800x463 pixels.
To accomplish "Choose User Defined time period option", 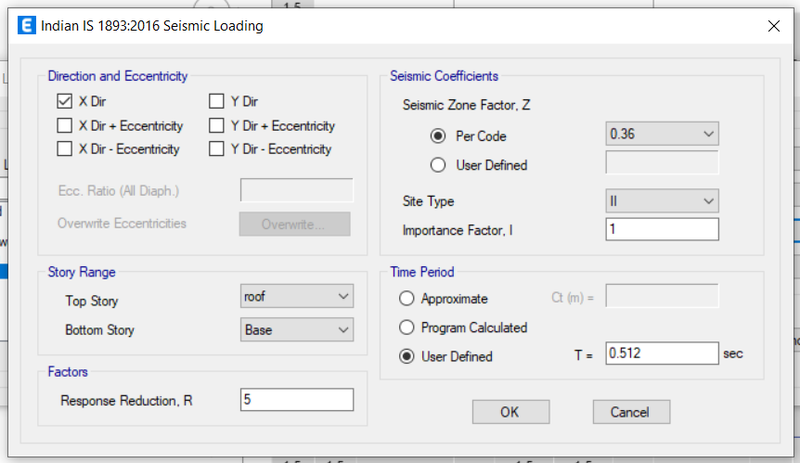I will (x=407, y=356).
